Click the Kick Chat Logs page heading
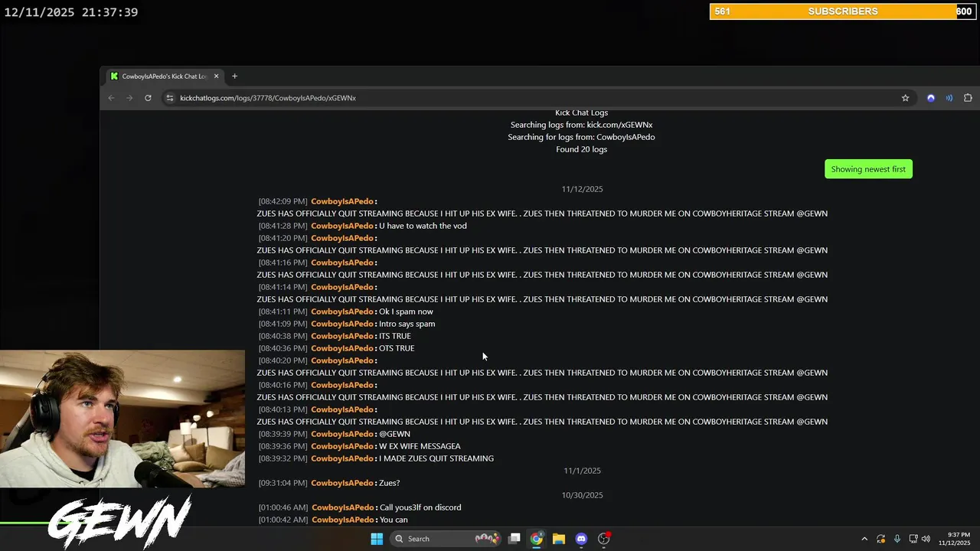 (582, 113)
